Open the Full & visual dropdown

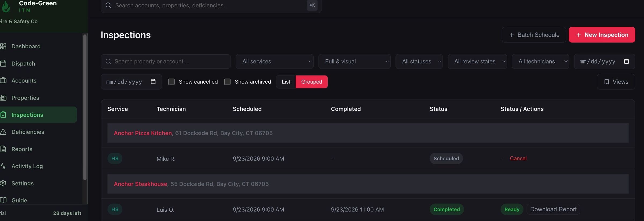pos(354,62)
